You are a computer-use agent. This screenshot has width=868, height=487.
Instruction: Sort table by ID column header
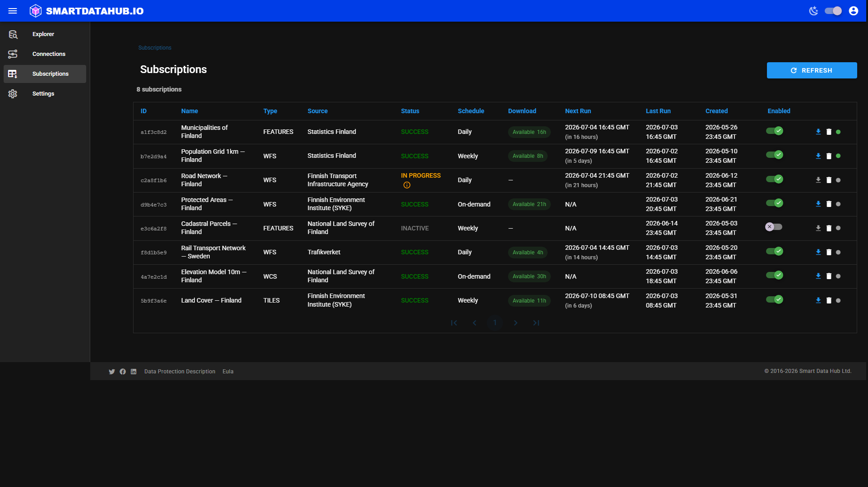(143, 111)
